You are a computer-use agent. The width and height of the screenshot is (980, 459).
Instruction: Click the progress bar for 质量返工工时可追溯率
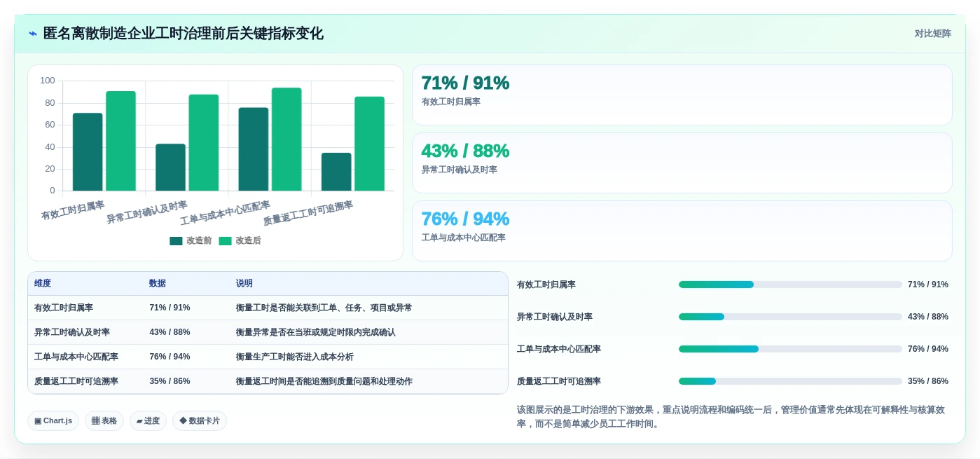(x=790, y=381)
